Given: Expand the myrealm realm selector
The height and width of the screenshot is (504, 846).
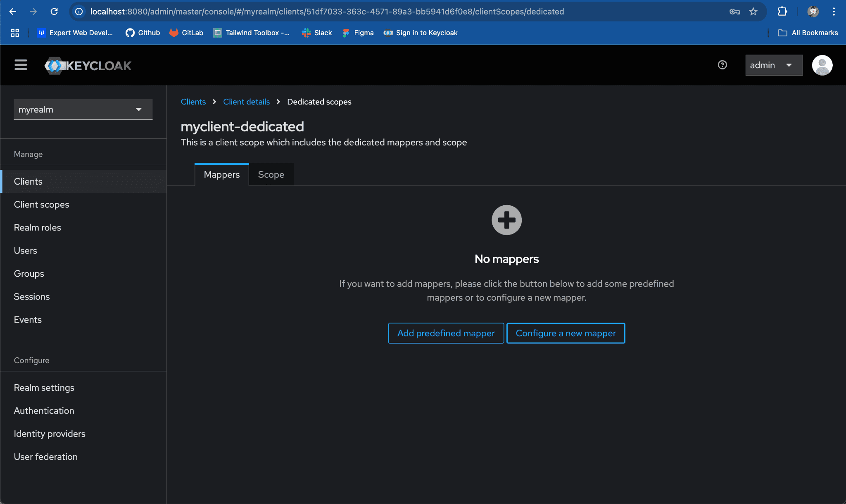Looking at the screenshot, I should (x=83, y=109).
